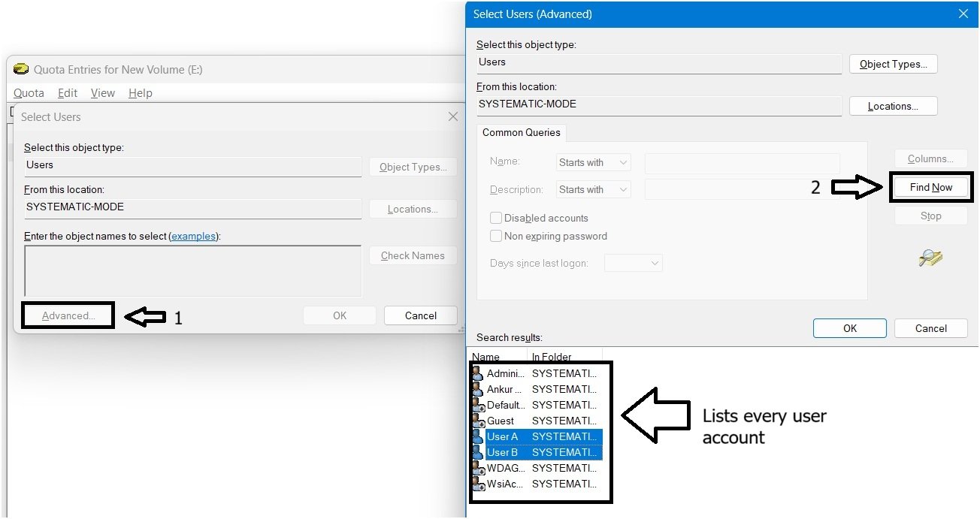Click Object Types... in the Select Users dialog
The width and height of the screenshot is (980, 519).
413,167
